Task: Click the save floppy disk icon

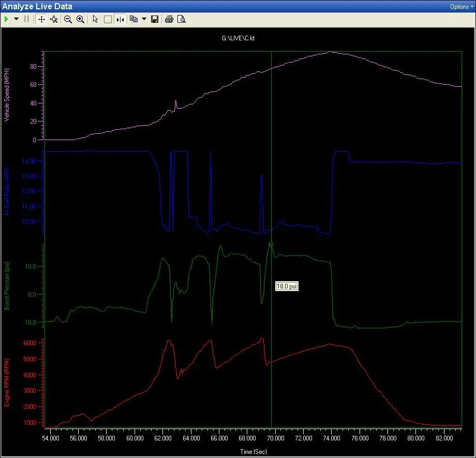Action: click(154, 19)
